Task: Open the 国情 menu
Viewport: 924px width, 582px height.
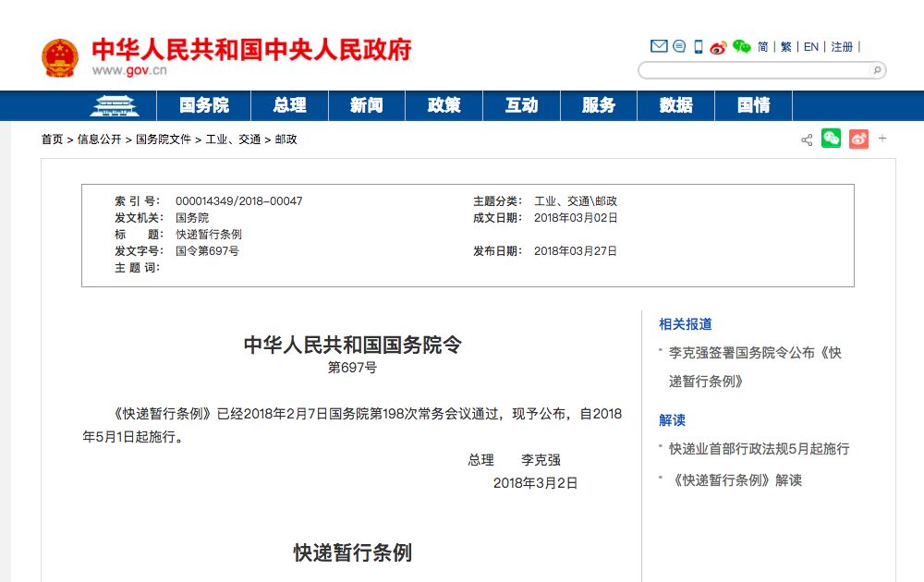Action: tap(754, 105)
